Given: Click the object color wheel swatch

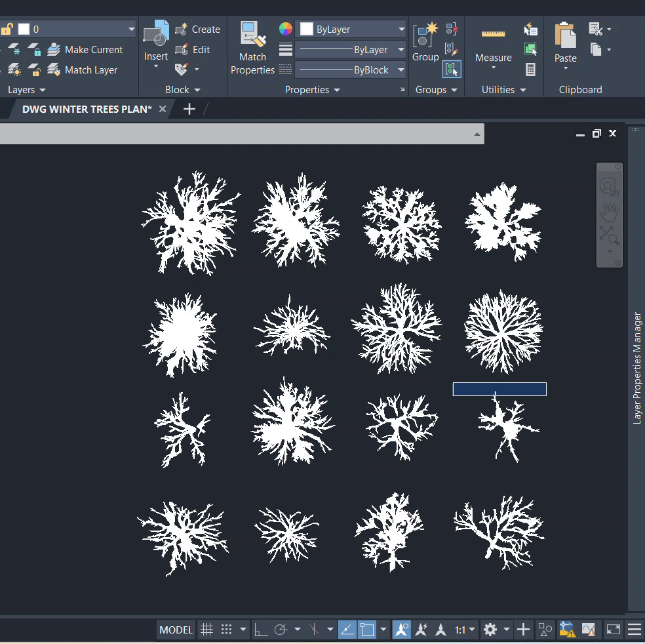Looking at the screenshot, I should point(286,29).
